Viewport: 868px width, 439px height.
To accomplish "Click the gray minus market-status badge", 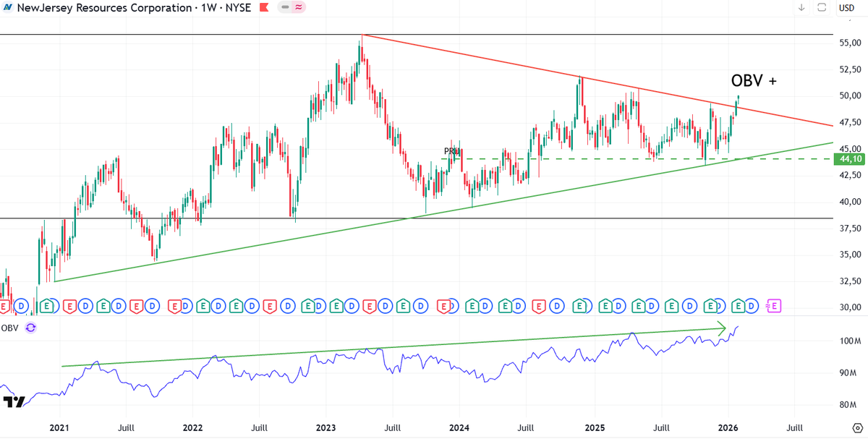I will coord(286,7).
